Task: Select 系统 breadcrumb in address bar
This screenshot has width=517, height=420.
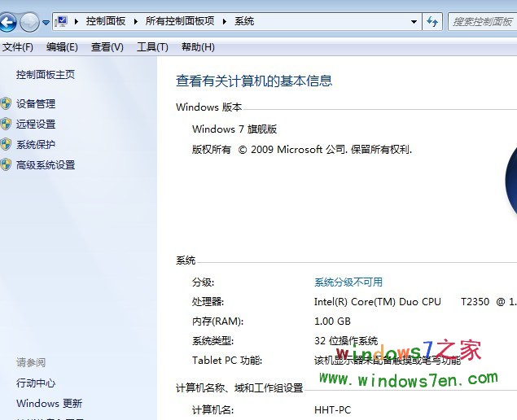Action: point(244,21)
